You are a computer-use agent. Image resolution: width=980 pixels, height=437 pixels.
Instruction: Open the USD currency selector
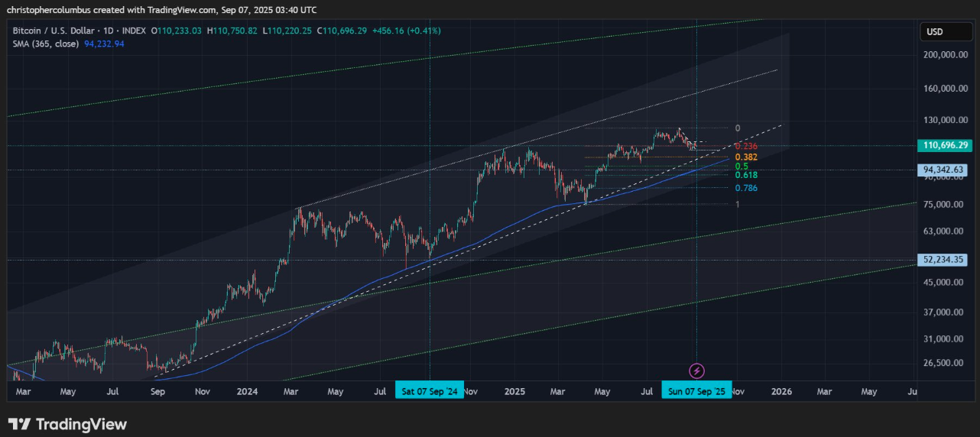coord(944,31)
